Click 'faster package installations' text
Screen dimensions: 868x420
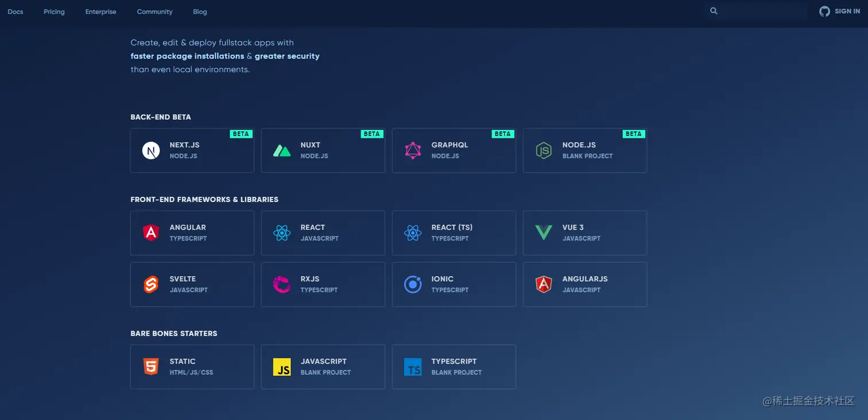coord(187,56)
